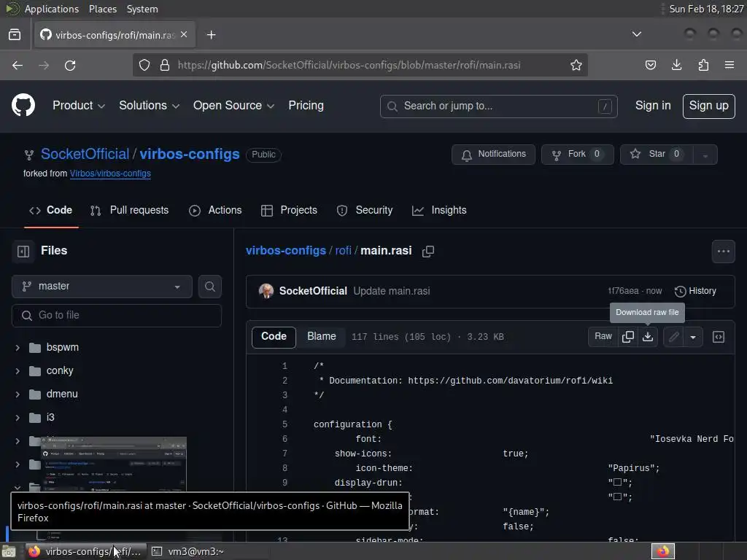
Task: Open the symbols panel icon
Action: [719, 337]
